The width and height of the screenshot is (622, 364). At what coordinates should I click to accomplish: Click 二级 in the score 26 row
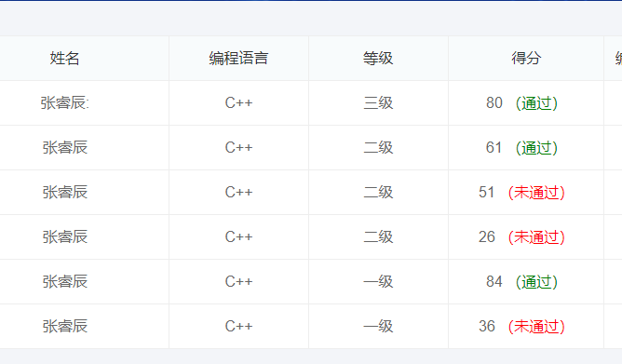pyautogui.click(x=378, y=237)
